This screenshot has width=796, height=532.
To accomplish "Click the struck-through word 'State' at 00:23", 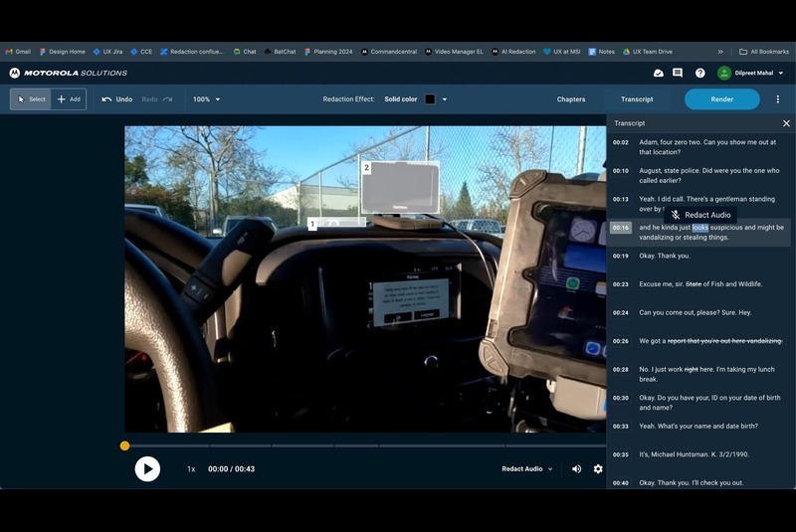I will [694, 284].
